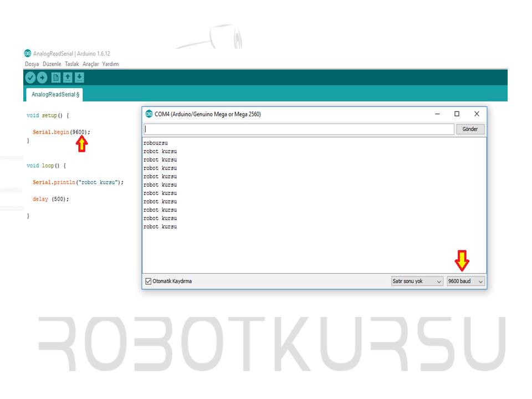Maximize the COM4 serial monitor window

[457, 114]
